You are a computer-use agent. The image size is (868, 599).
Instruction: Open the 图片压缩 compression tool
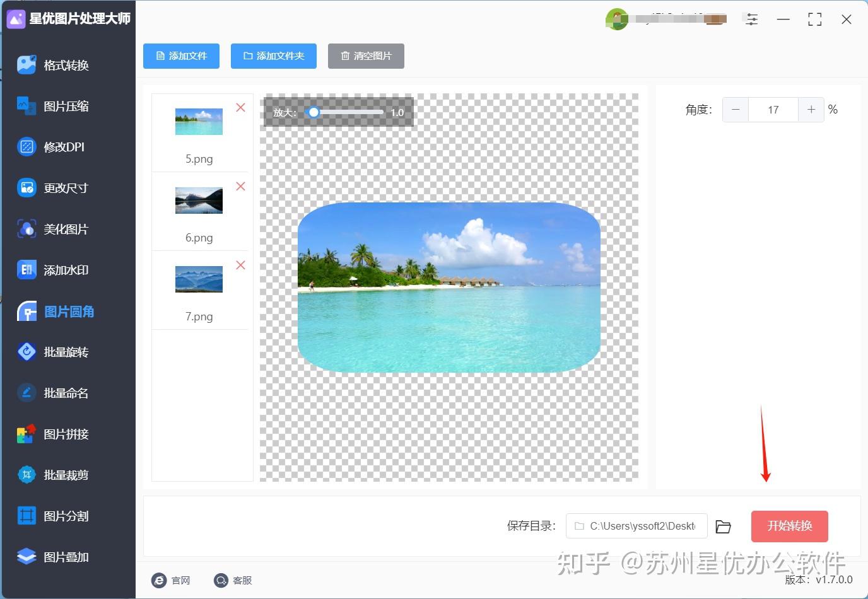tap(64, 106)
